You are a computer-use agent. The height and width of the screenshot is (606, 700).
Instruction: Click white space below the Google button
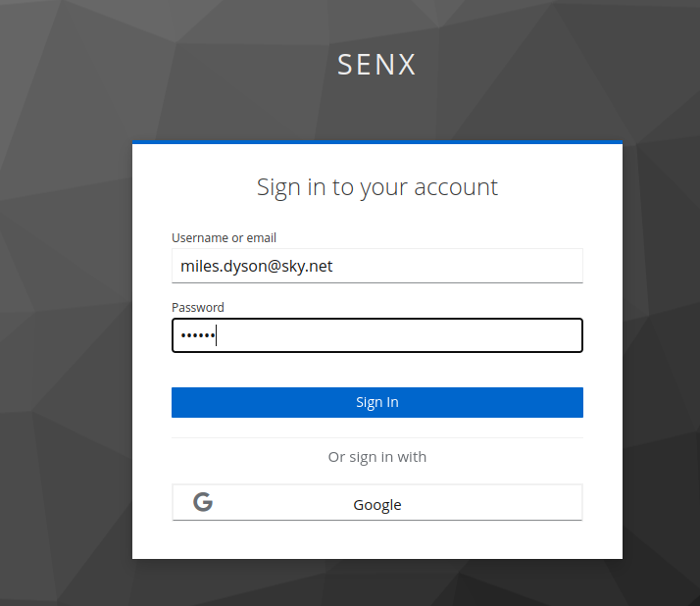377,539
